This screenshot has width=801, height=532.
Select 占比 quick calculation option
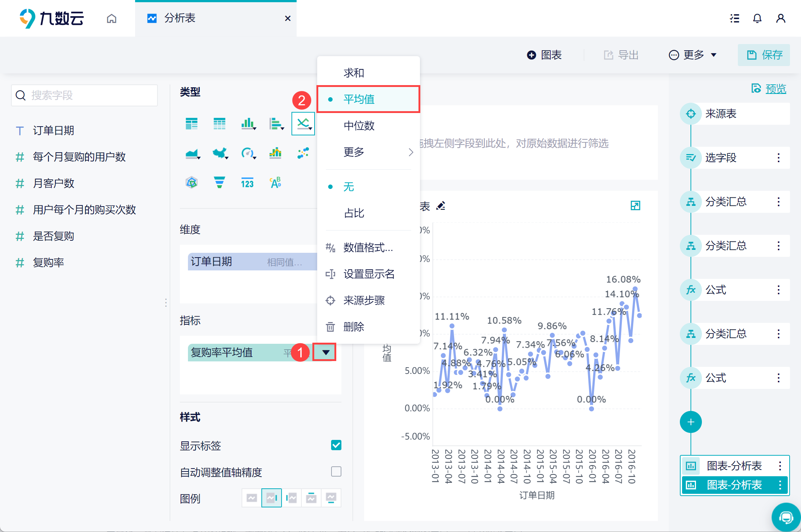coord(368,213)
